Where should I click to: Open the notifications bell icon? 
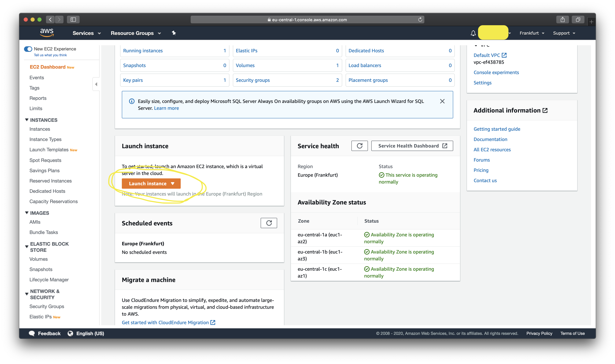tap(473, 33)
